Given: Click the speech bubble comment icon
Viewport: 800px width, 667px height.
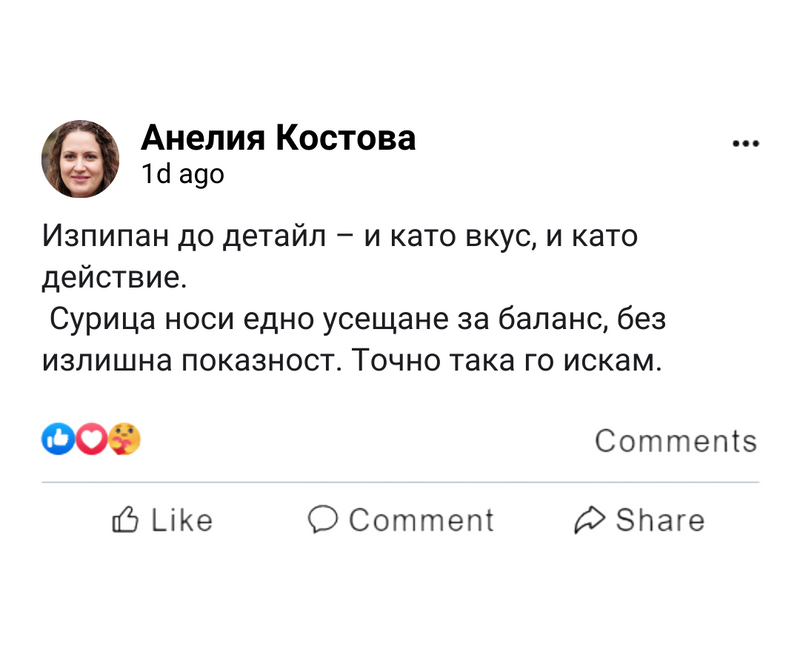Looking at the screenshot, I should pyautogui.click(x=323, y=519).
